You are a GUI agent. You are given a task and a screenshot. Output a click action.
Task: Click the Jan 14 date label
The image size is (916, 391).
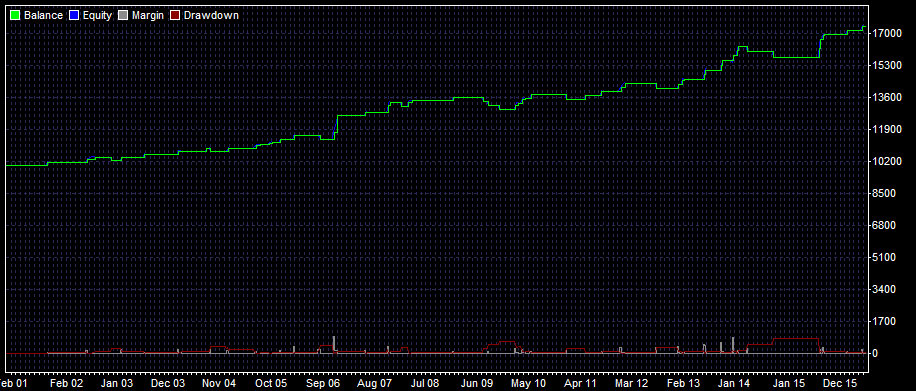[734, 383]
